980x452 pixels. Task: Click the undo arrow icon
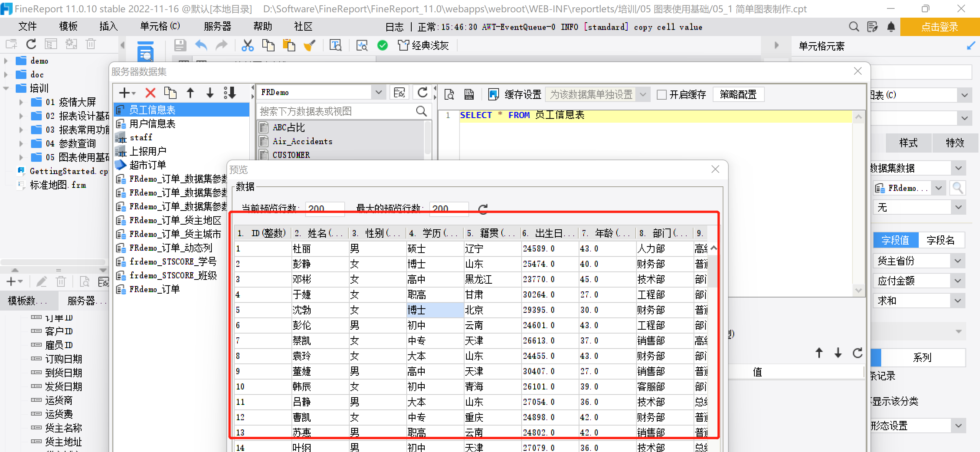click(201, 46)
